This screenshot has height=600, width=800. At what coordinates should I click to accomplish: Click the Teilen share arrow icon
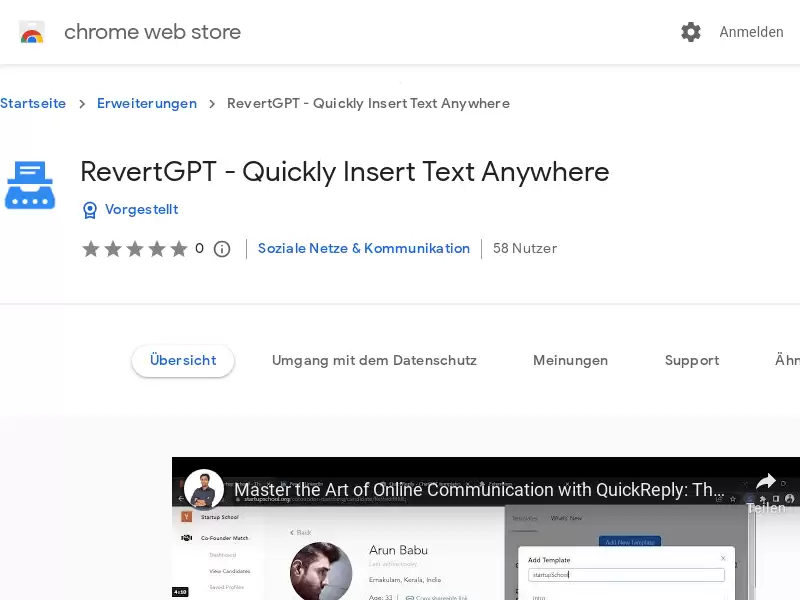(766, 482)
